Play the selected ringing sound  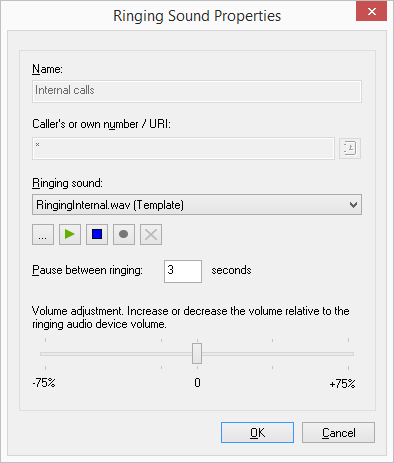coord(70,235)
